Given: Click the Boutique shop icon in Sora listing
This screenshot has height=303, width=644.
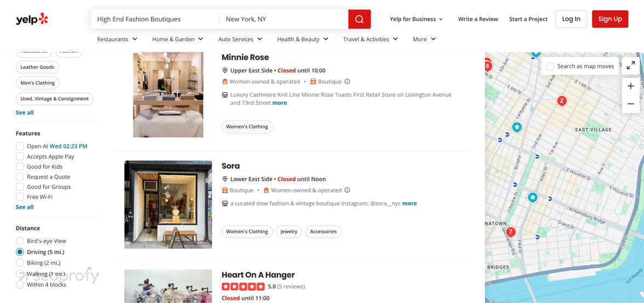Looking at the screenshot, I should click(225, 190).
